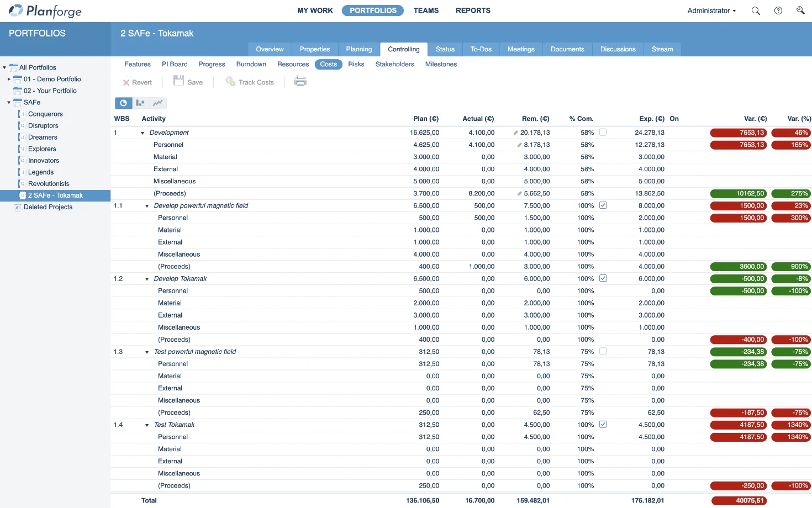812x508 pixels.
Task: Open the Documents tab
Action: click(567, 49)
